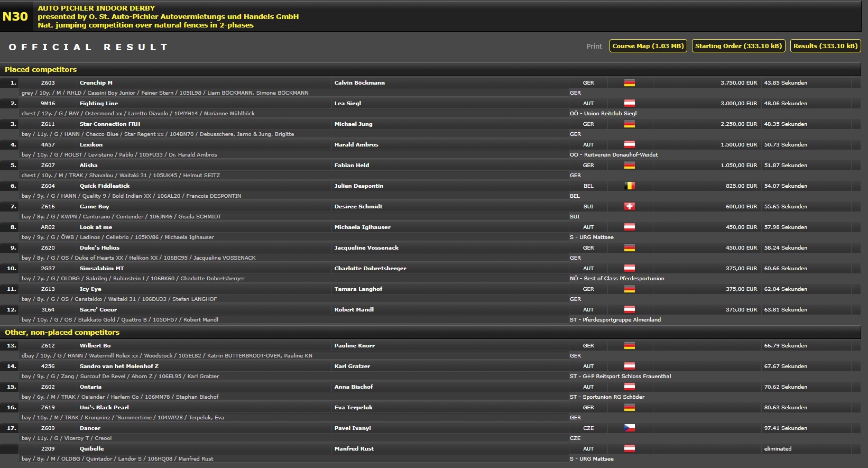The height and width of the screenshot is (468, 868).
Task: Download the Results file
Action: (825, 46)
